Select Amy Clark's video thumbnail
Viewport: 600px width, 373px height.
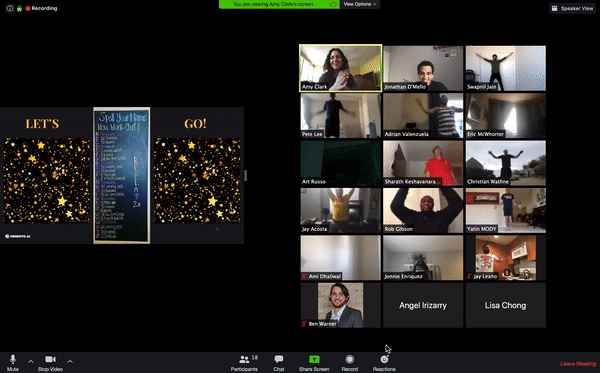341,68
